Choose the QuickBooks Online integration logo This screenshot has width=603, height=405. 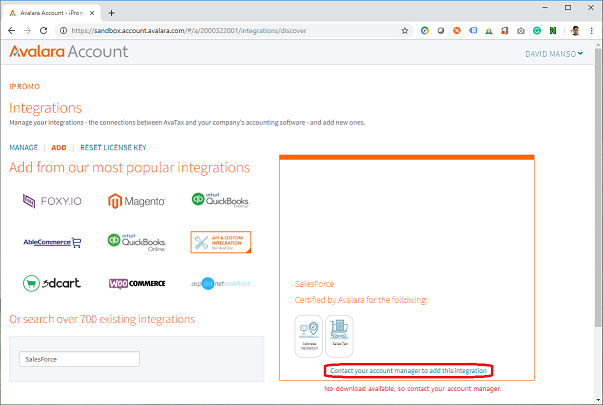[x=137, y=242]
